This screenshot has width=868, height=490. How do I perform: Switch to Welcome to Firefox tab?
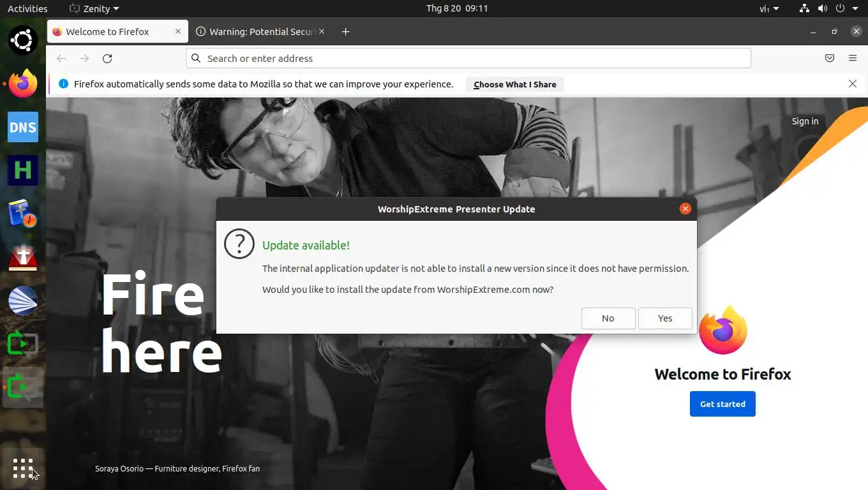(x=118, y=32)
